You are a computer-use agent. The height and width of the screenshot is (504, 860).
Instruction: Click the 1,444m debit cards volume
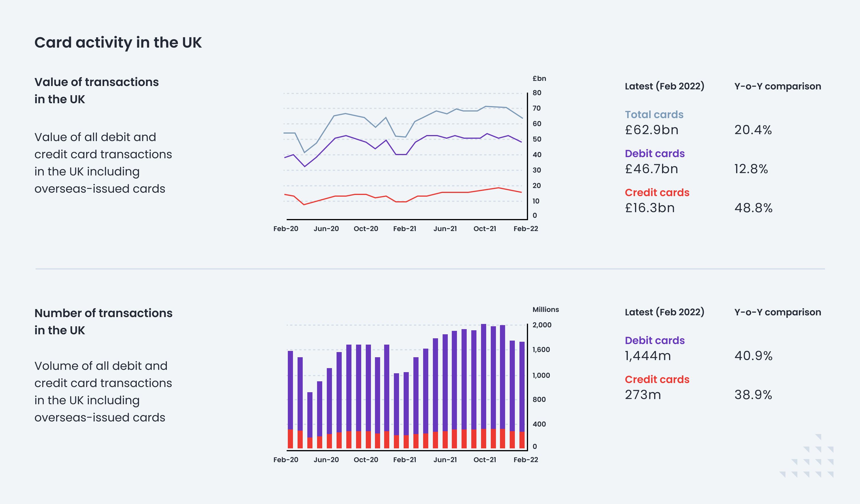pos(648,356)
